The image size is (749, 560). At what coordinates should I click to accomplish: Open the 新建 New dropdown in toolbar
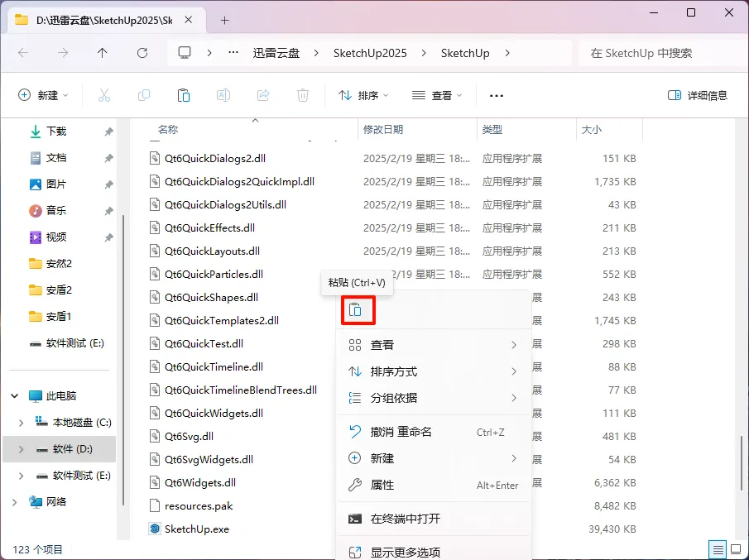[x=44, y=95]
